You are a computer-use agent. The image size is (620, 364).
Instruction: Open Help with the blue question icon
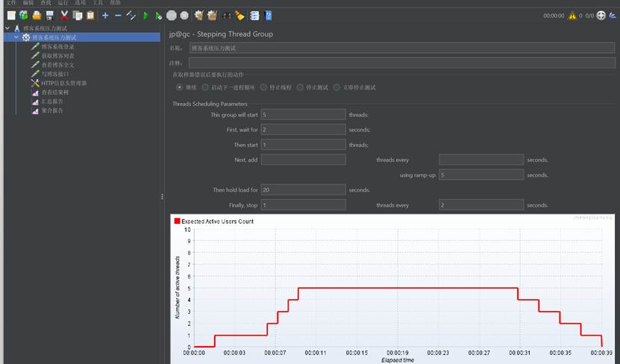[268, 16]
